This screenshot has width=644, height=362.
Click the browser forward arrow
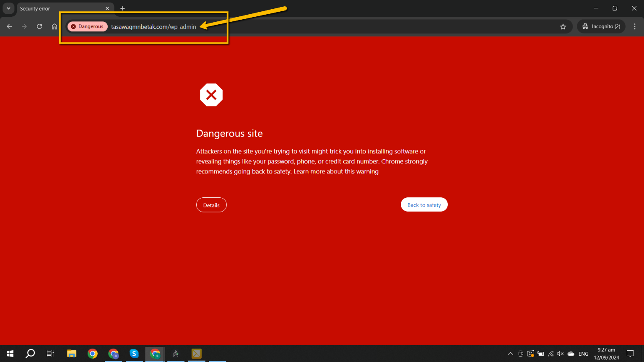(24, 26)
